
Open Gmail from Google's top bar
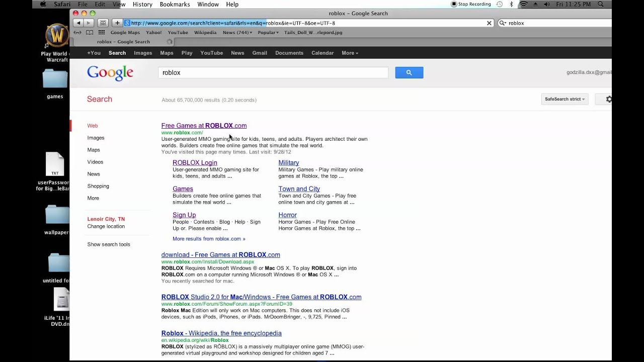point(260,53)
